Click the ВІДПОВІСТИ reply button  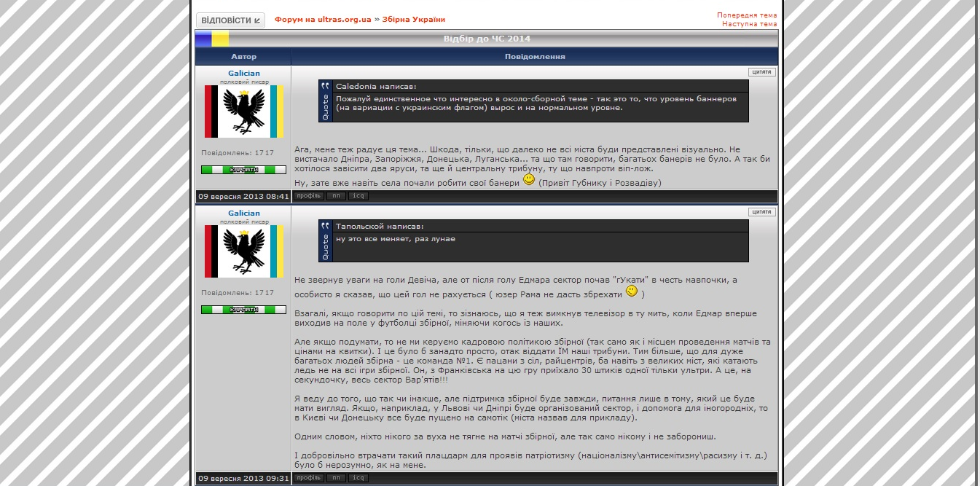click(230, 20)
